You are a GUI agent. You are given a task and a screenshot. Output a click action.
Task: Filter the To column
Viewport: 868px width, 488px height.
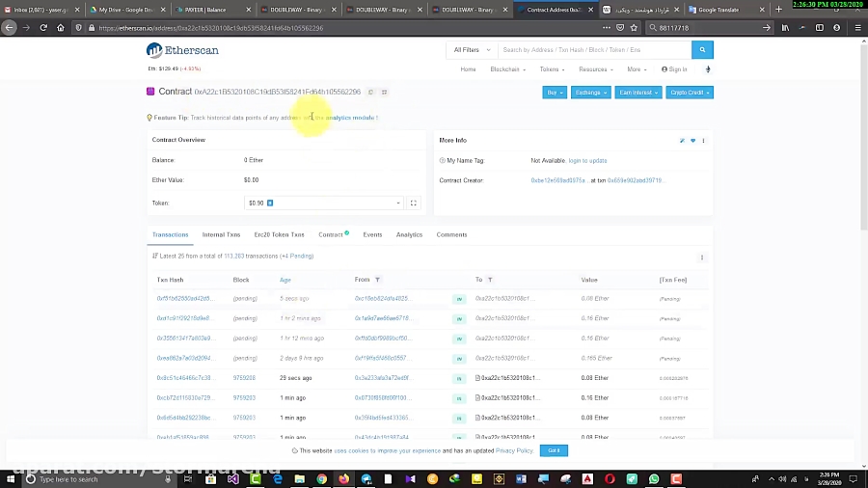pos(490,280)
